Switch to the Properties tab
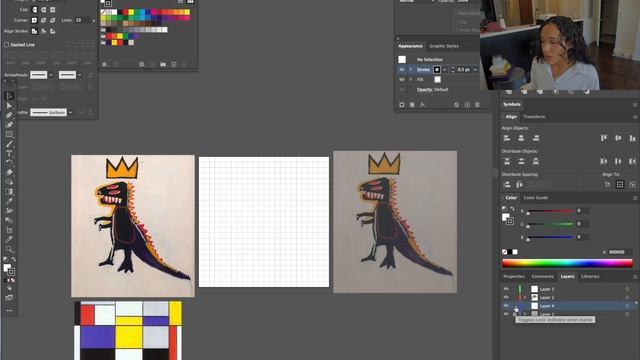The image size is (640, 360). click(x=513, y=276)
